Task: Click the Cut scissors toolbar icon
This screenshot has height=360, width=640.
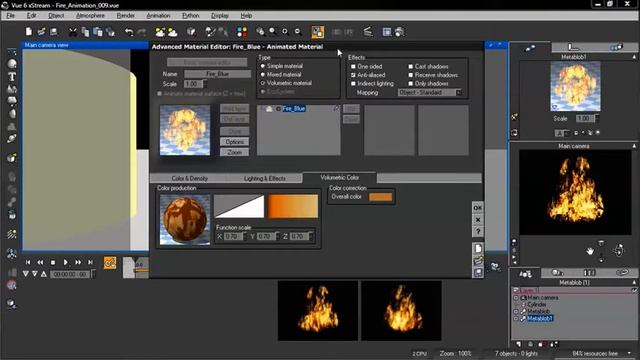Action: coord(73,32)
